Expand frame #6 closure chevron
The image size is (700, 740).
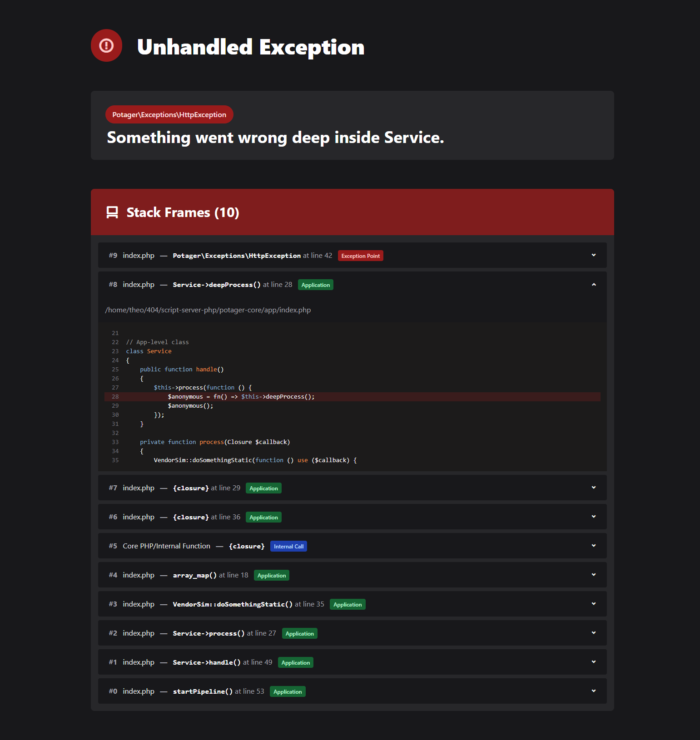(x=593, y=517)
